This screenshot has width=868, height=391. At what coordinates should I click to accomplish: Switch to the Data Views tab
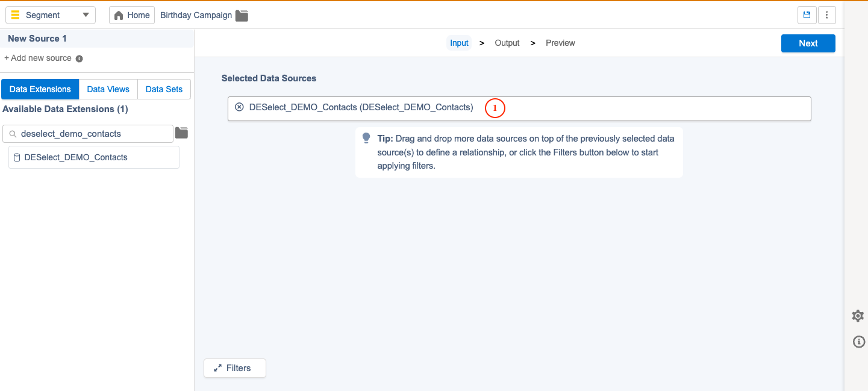[108, 89]
